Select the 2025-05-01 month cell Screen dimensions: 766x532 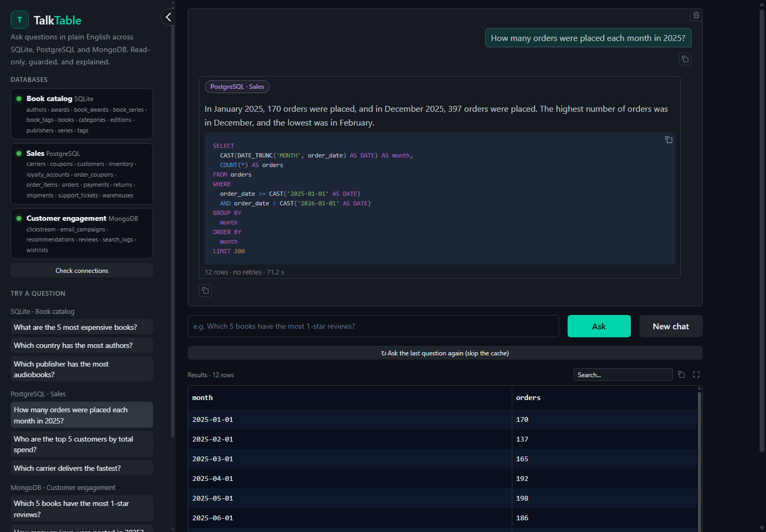click(x=350, y=498)
